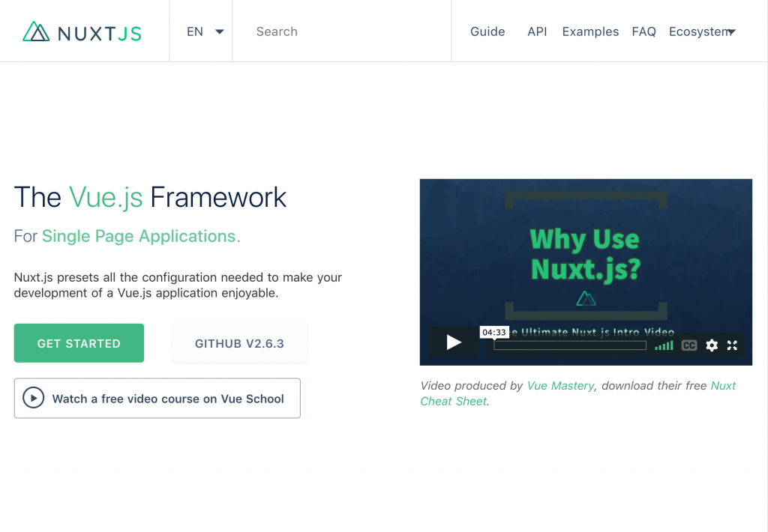Watch a free video course on Vue School

click(x=157, y=398)
